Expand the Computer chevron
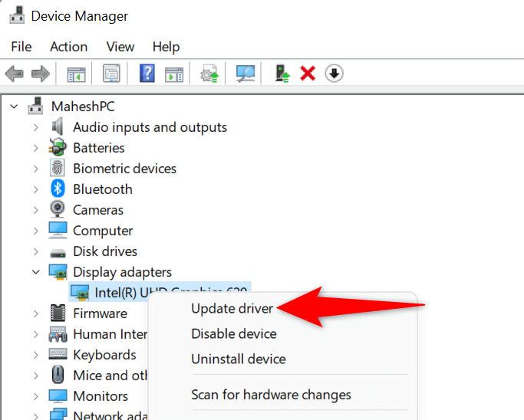This screenshot has height=420, width=524. tap(36, 231)
